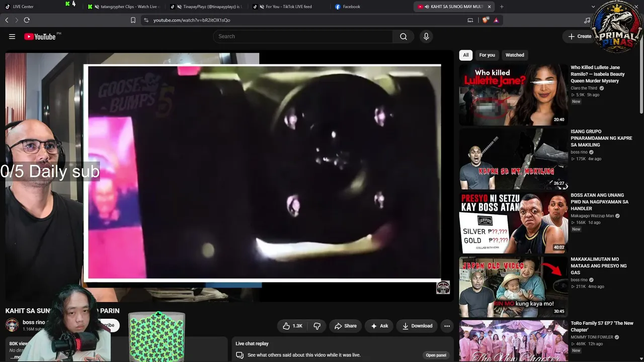Viewport: 644px width, 362px height.
Task: Like the video with thumbs up
Action: coord(292,326)
